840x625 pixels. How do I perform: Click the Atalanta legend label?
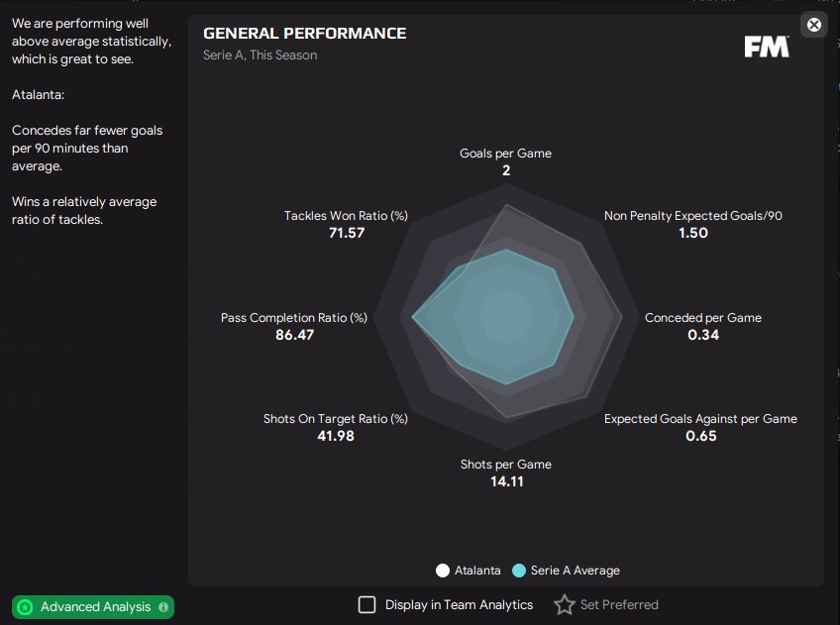(477, 571)
